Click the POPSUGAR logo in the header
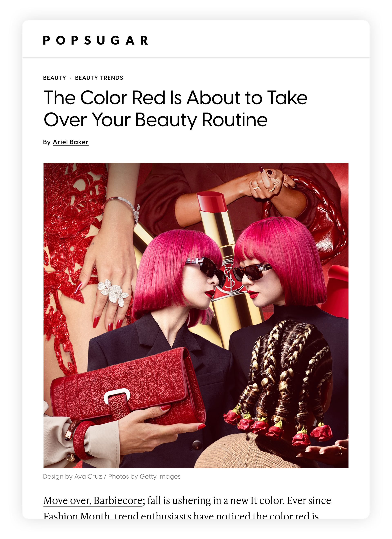This screenshot has height=539, width=392. [96, 40]
